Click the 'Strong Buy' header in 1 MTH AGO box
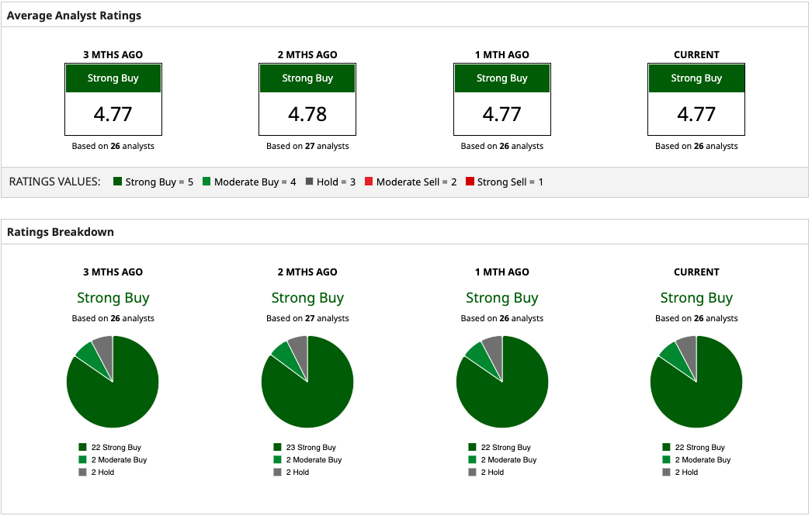The height and width of the screenshot is (516, 812). point(501,78)
